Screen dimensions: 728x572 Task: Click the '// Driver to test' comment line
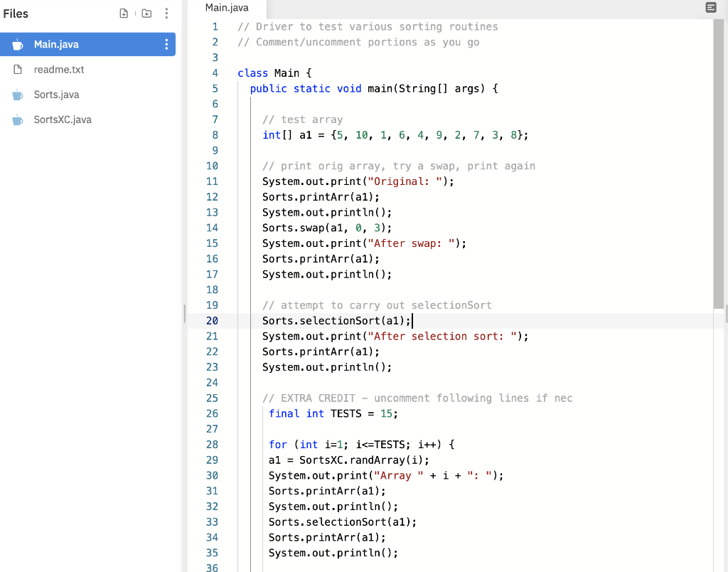click(x=368, y=26)
